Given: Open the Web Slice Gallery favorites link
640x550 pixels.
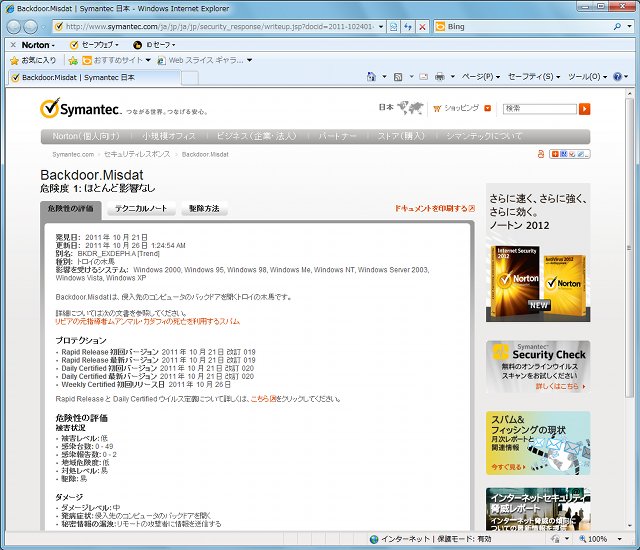Looking at the screenshot, I should pos(204,60).
